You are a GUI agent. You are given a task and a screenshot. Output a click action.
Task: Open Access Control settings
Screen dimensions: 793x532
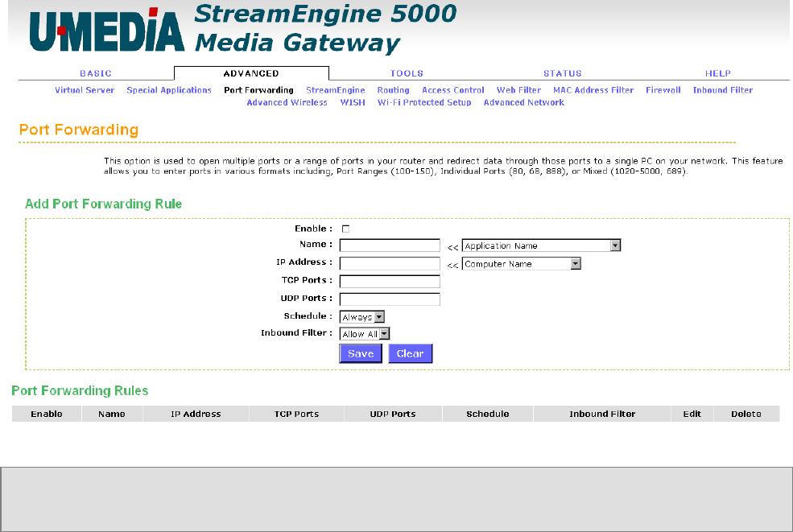pos(453,90)
